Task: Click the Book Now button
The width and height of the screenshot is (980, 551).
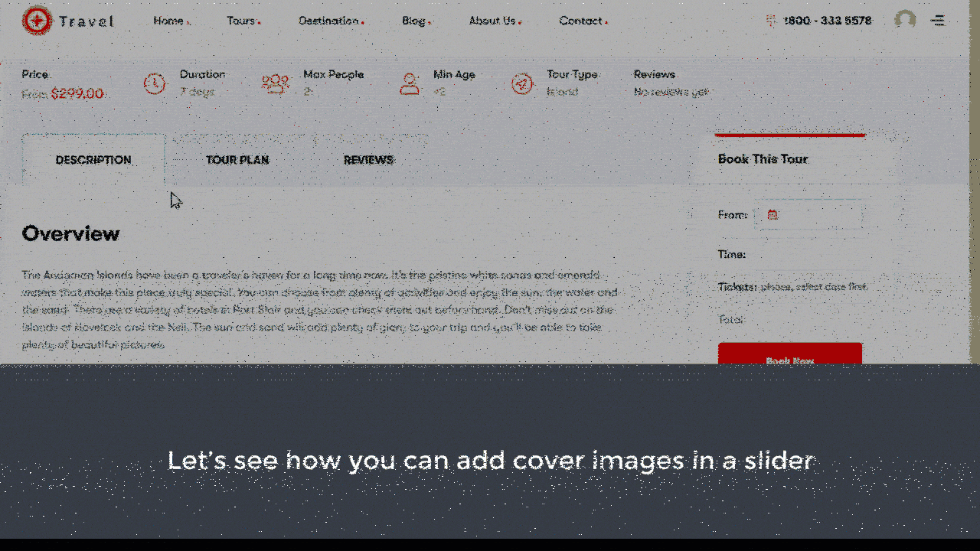Action: click(x=789, y=360)
